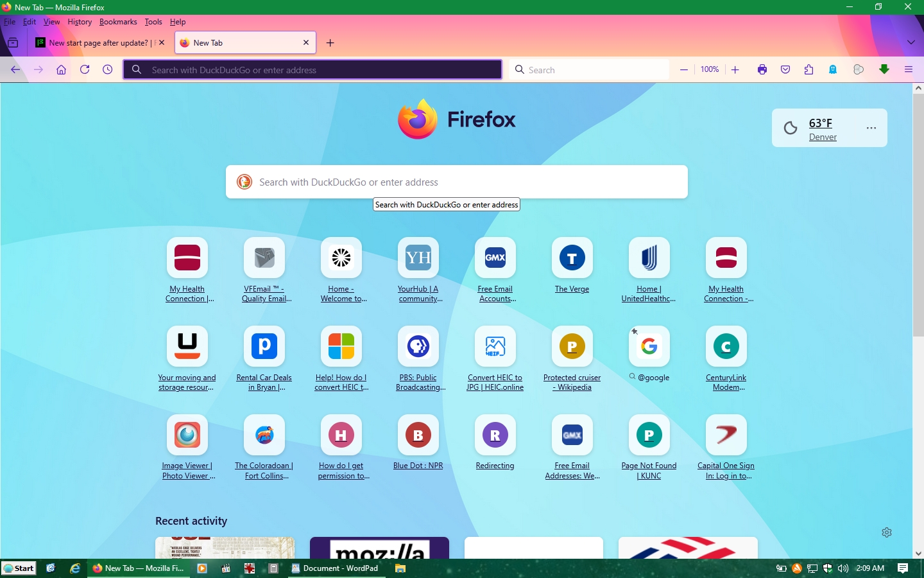Screen dimensions: 924x578
Task: Go back with the back arrow
Action: click(x=15, y=69)
